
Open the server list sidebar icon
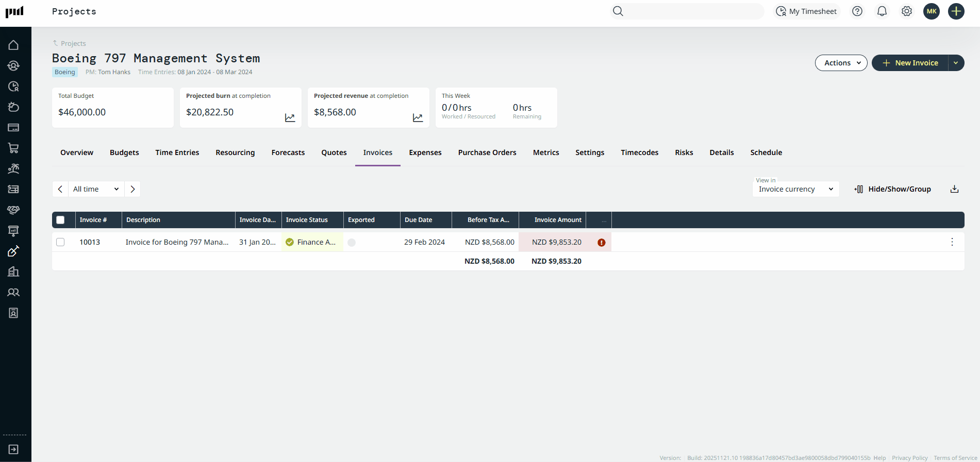tap(13, 190)
